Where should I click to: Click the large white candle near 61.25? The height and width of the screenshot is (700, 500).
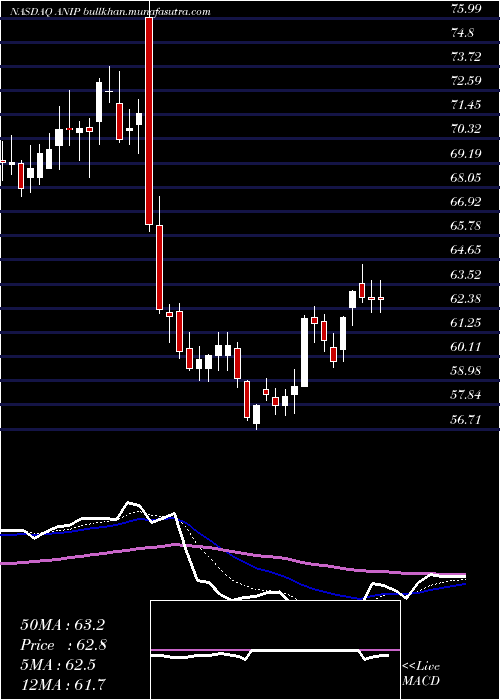[x=304, y=352]
